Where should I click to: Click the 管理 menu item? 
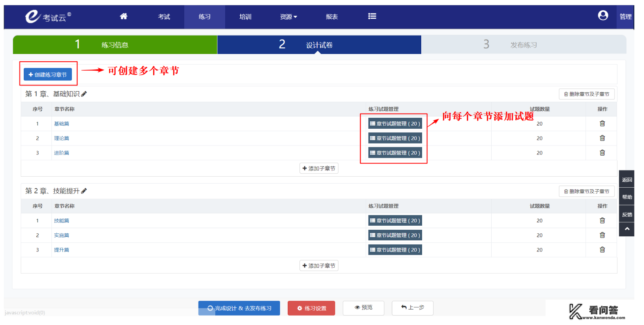[x=625, y=17]
